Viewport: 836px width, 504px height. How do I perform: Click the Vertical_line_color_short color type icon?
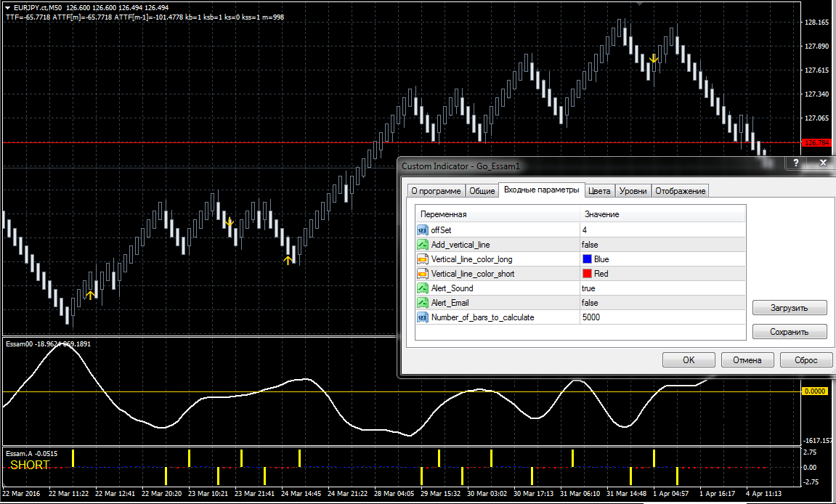[x=422, y=274]
